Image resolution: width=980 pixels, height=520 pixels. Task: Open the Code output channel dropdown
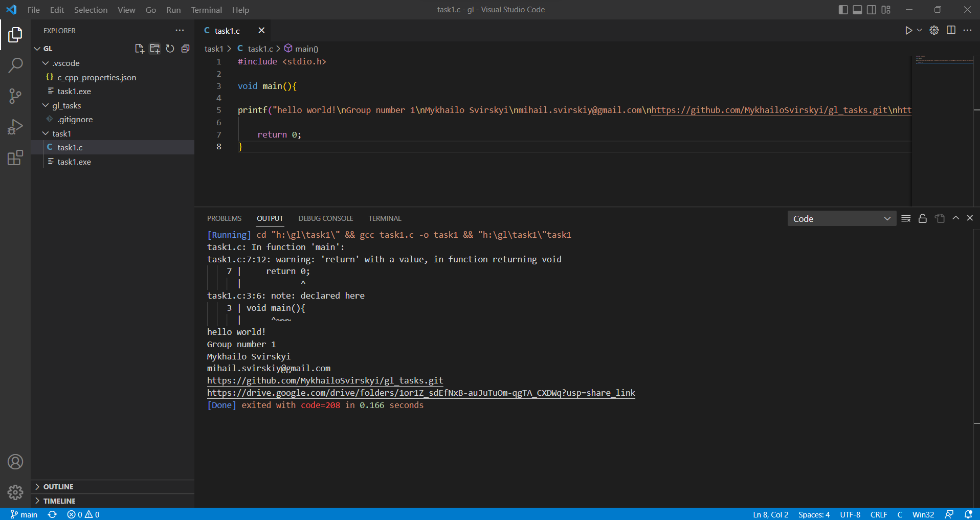tap(841, 218)
